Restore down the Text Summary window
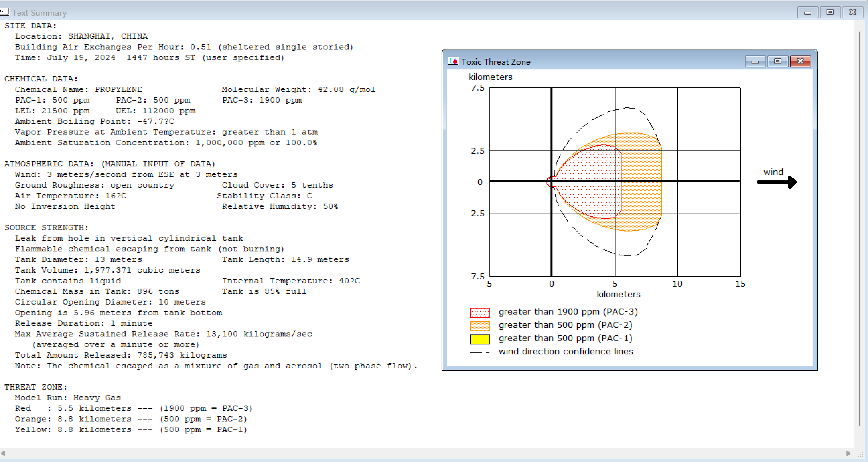Image resolution: width=868 pixels, height=462 pixels. pos(830,12)
